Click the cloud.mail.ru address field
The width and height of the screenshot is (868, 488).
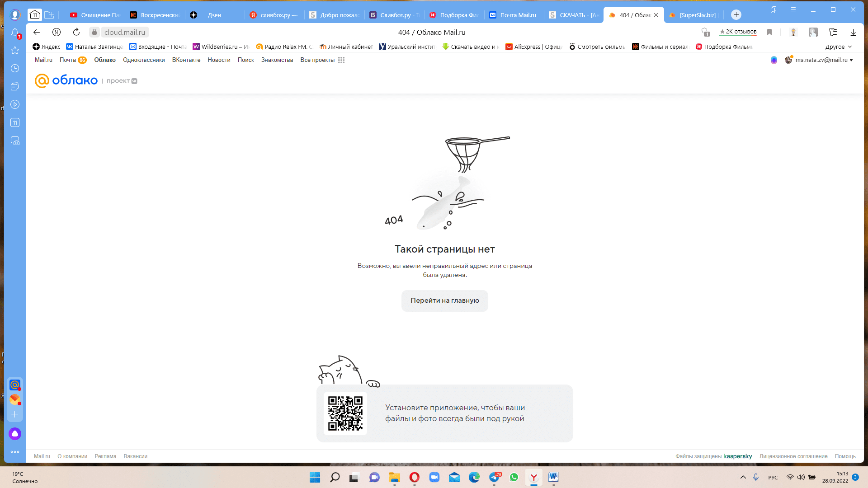pyautogui.click(x=125, y=32)
